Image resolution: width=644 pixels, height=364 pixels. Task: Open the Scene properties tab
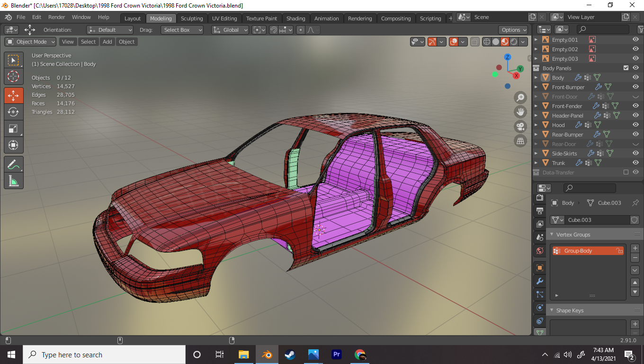539,237
